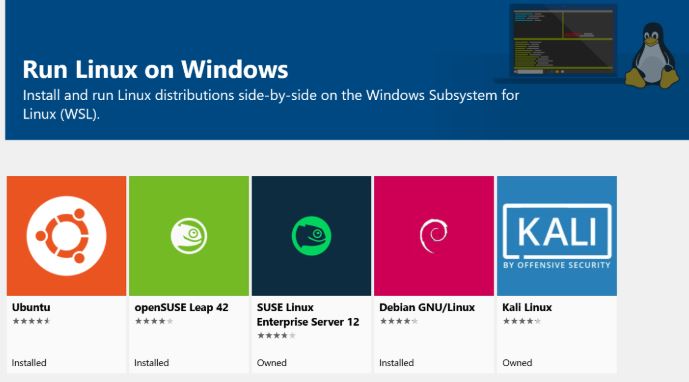Open the Ubuntu app tile icon
Viewport: 689px width, 382px height.
[x=66, y=236]
